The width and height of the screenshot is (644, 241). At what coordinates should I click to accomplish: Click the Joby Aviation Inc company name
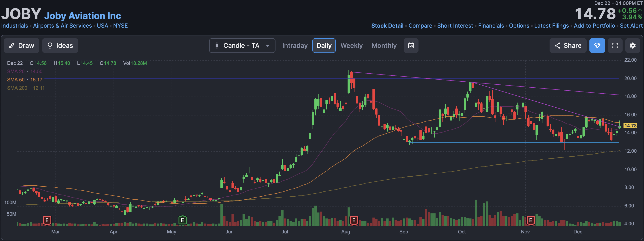tap(82, 16)
